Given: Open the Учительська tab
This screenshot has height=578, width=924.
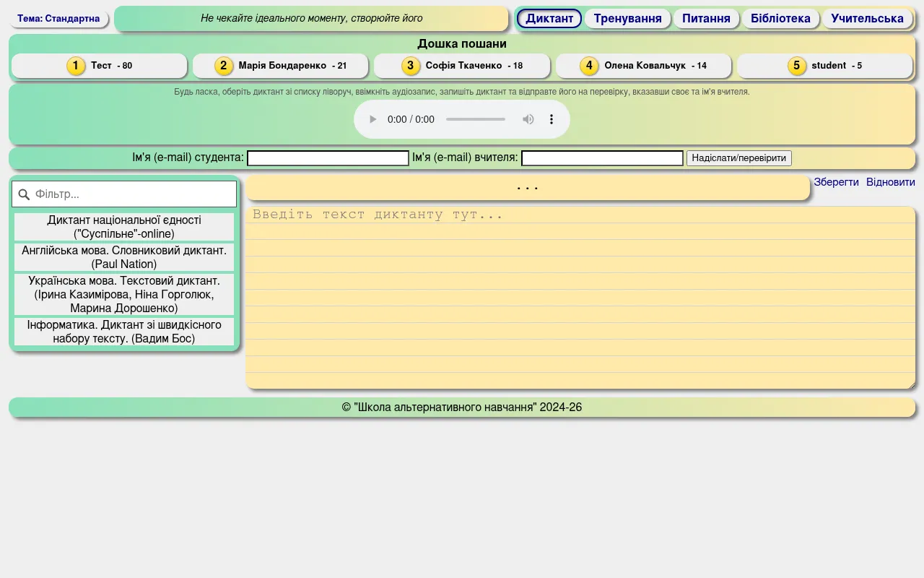Looking at the screenshot, I should pos(867,19).
